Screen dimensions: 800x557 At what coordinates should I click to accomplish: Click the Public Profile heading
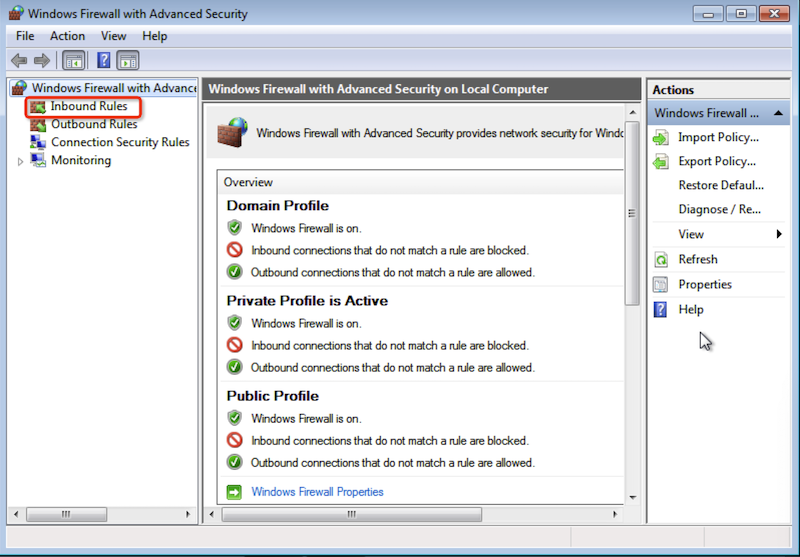tap(272, 396)
